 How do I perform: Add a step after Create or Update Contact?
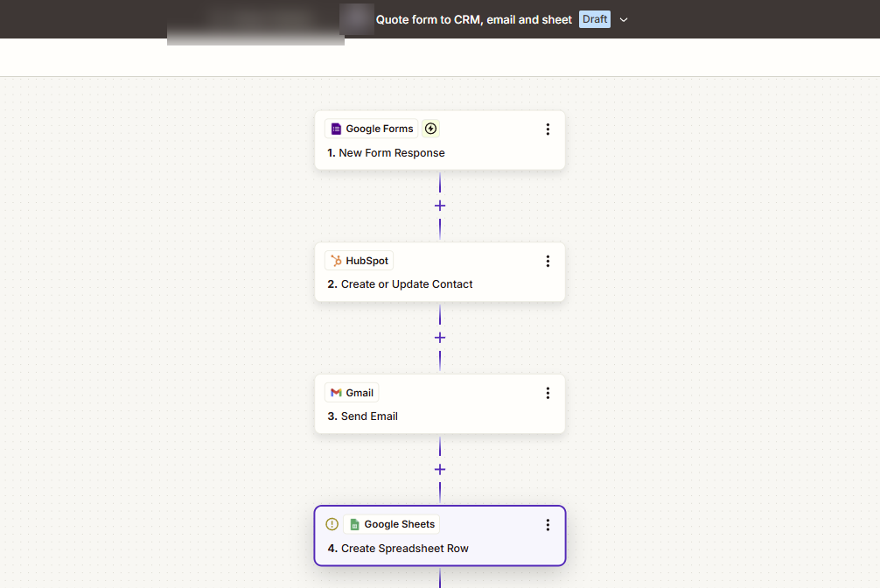(440, 338)
